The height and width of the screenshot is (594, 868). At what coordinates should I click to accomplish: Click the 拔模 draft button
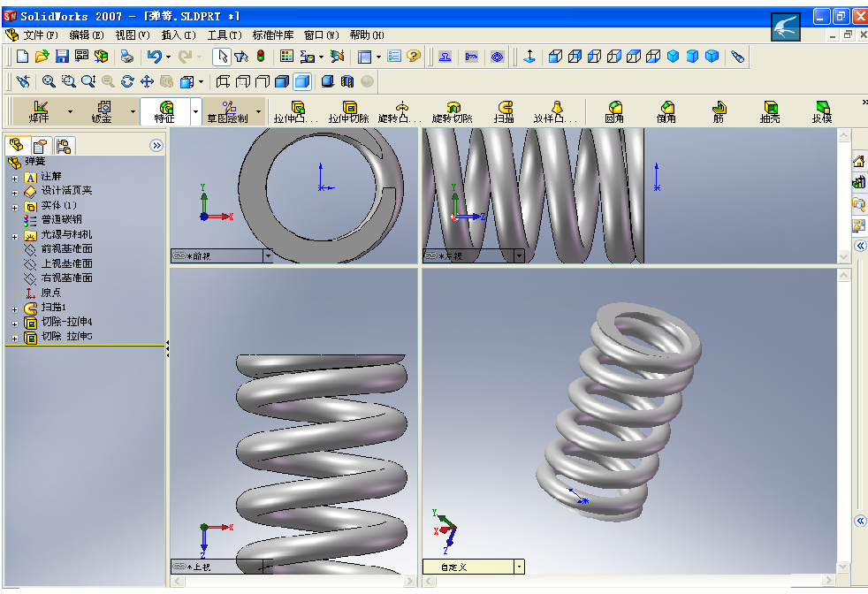click(822, 112)
